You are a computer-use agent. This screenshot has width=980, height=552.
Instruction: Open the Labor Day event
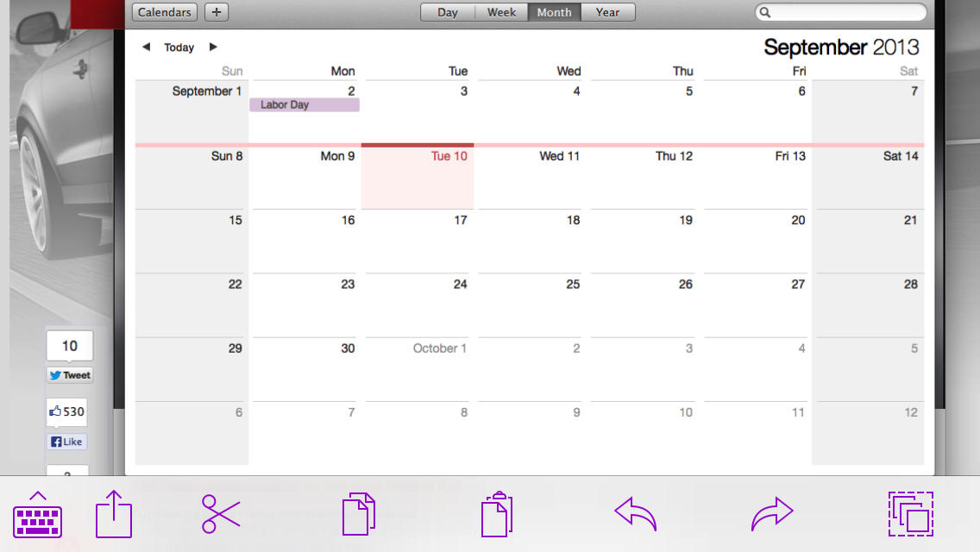pos(305,105)
